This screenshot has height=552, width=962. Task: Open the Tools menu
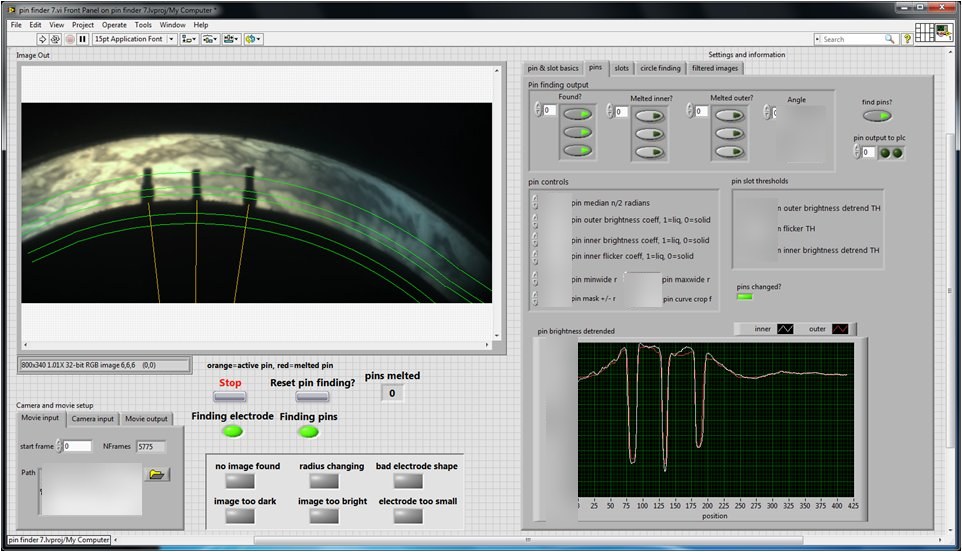[x=143, y=25]
